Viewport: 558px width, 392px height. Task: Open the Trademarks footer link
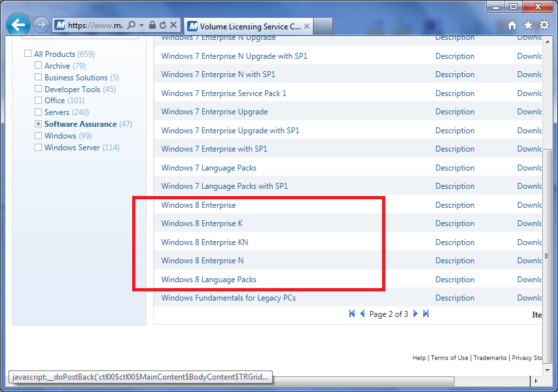click(490, 358)
